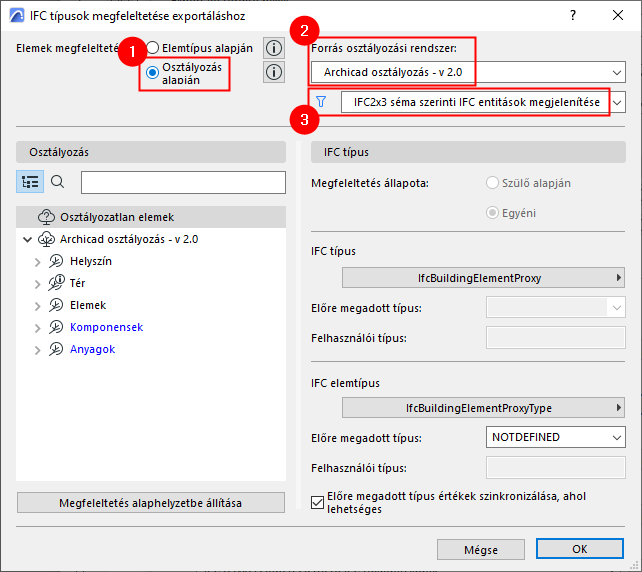This screenshot has width=642, height=572.
Task: Open the 'Archicad osztályozás - v 2.0' source dropdown
Action: pyautogui.click(x=468, y=72)
